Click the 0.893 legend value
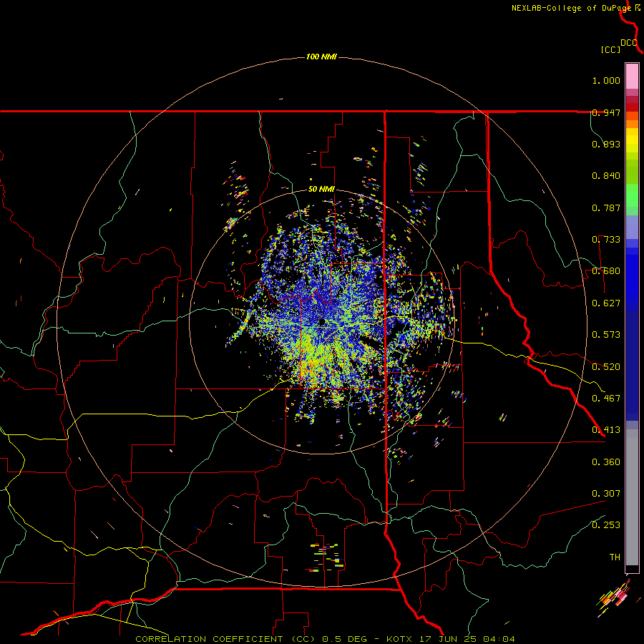644x644 pixels. coord(606,144)
